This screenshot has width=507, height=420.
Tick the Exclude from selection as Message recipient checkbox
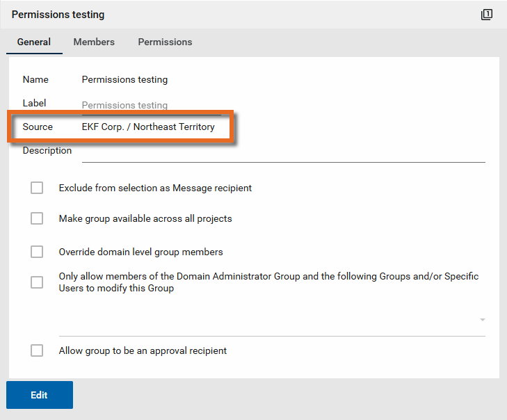click(37, 188)
